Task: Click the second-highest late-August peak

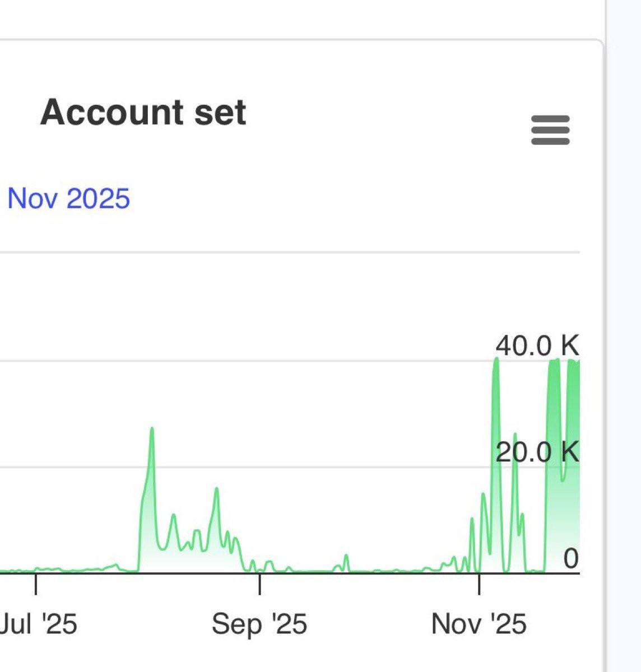Action: pos(216,489)
